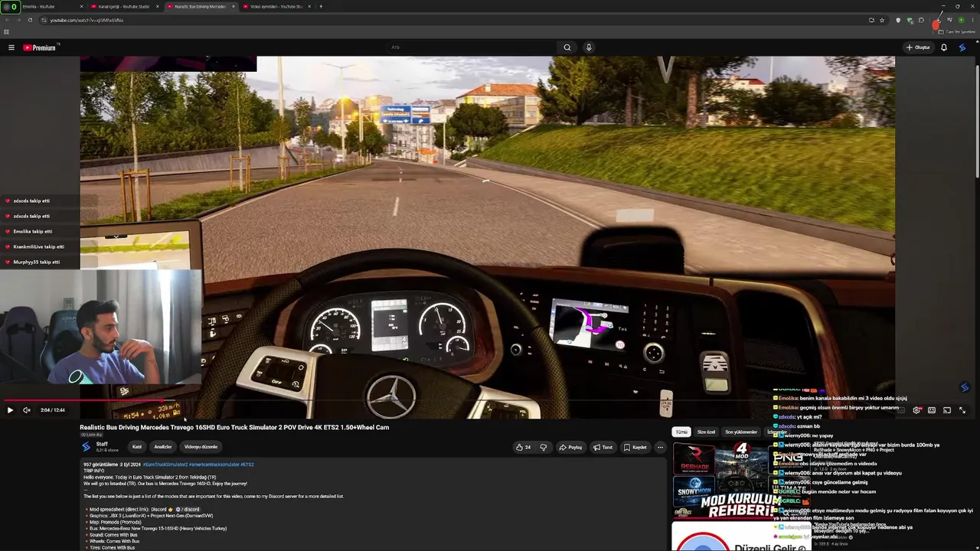Open more actions three-dot menu
980x551 pixels.
[660, 447]
